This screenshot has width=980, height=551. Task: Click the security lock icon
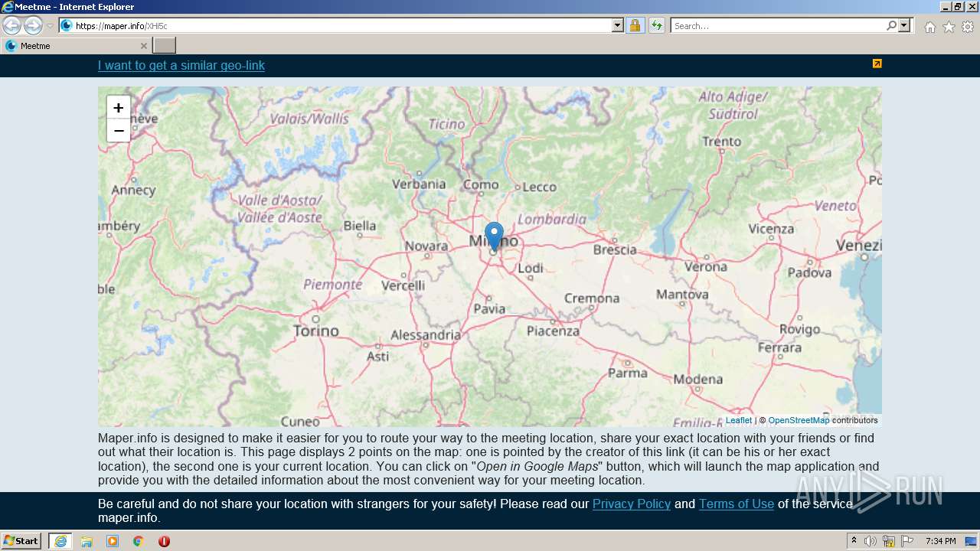[x=635, y=25]
